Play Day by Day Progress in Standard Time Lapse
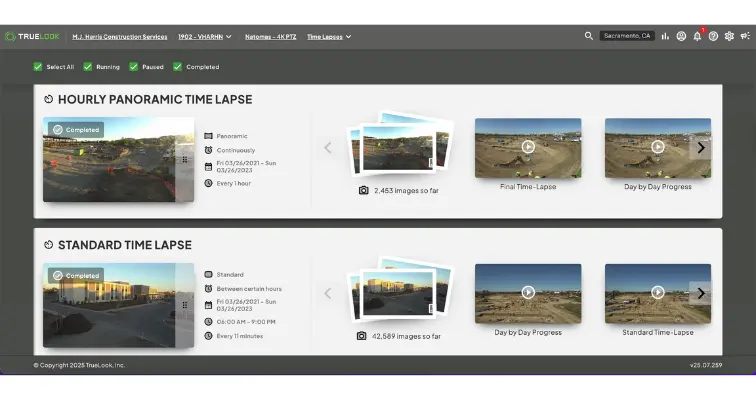The width and height of the screenshot is (756, 400). point(528,293)
